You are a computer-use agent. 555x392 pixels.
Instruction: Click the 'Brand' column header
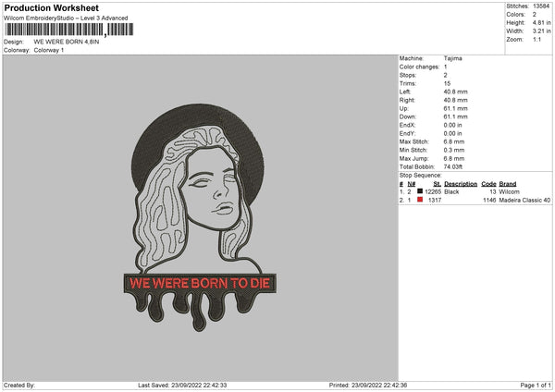coord(508,184)
